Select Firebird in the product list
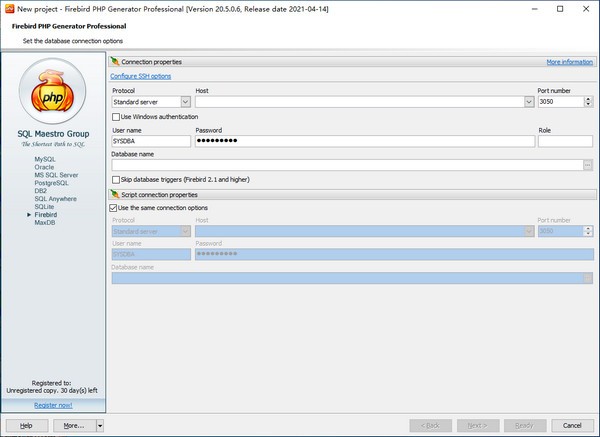The image size is (600, 437). click(x=46, y=215)
